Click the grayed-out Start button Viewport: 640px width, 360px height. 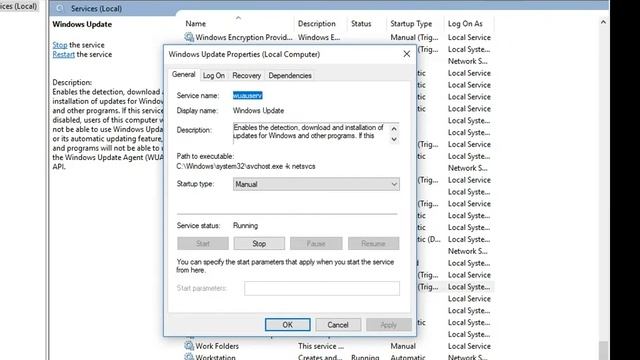[203, 244]
